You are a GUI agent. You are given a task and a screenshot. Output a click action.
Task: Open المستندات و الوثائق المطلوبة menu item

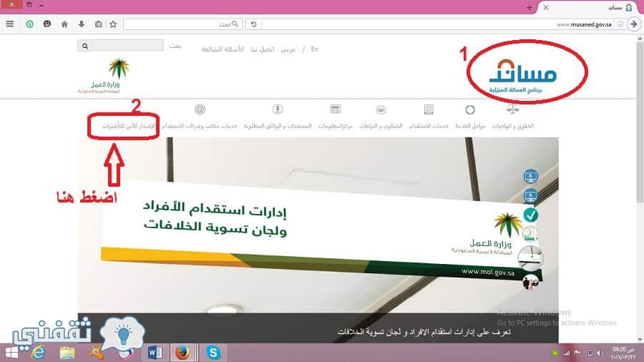tap(278, 126)
